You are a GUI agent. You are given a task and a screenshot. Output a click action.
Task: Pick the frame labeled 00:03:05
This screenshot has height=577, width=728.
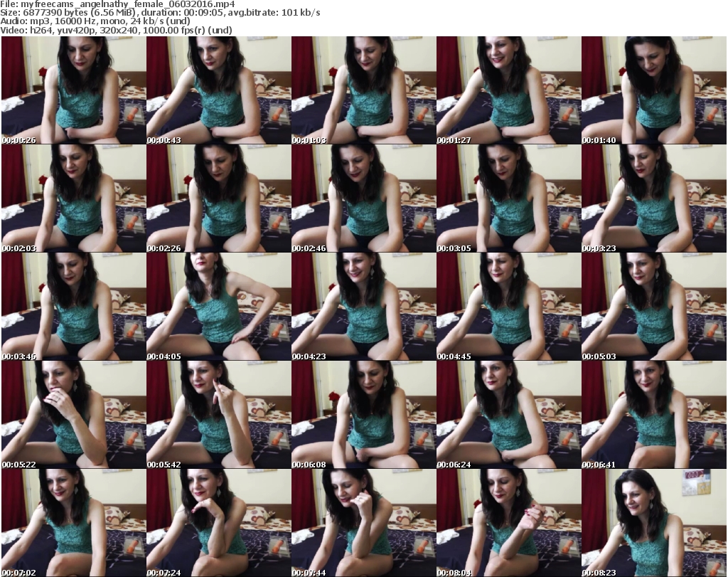coord(508,198)
